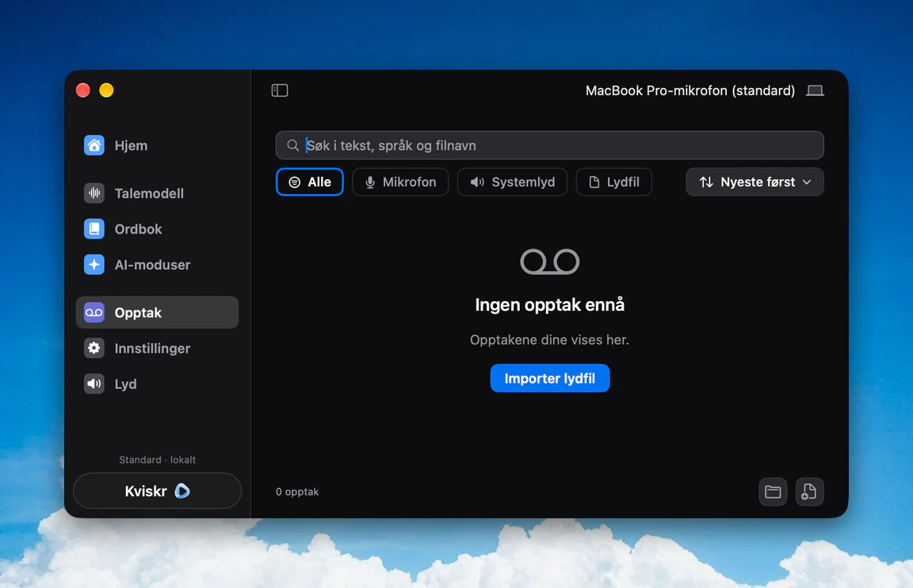Select Opptak in the sidebar

point(157,313)
